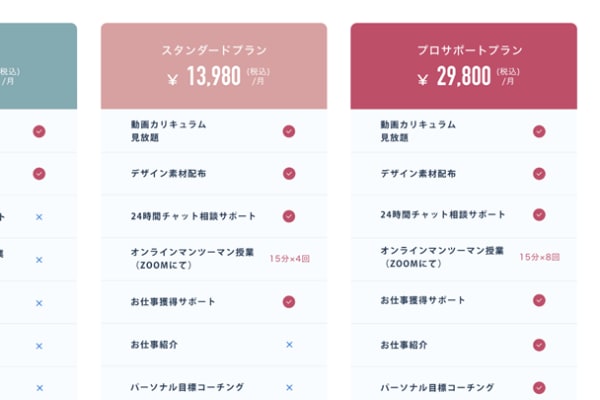Click the スタンダードプラン header title

click(214, 50)
